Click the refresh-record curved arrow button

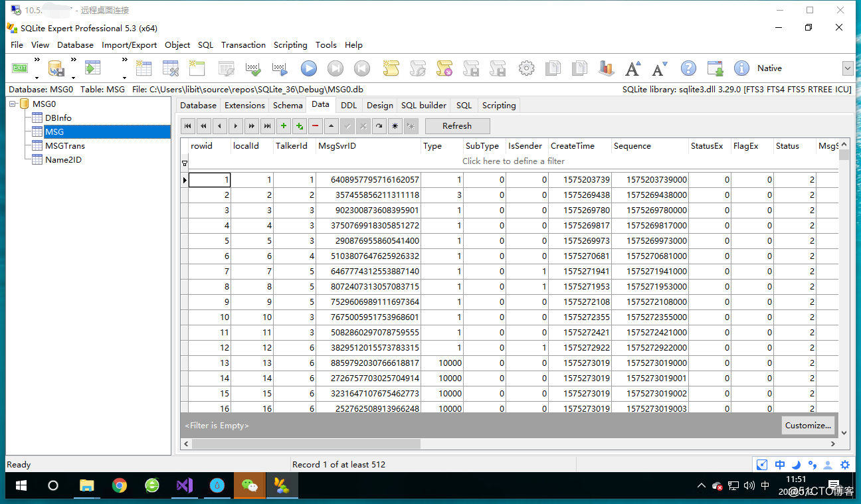[379, 126]
